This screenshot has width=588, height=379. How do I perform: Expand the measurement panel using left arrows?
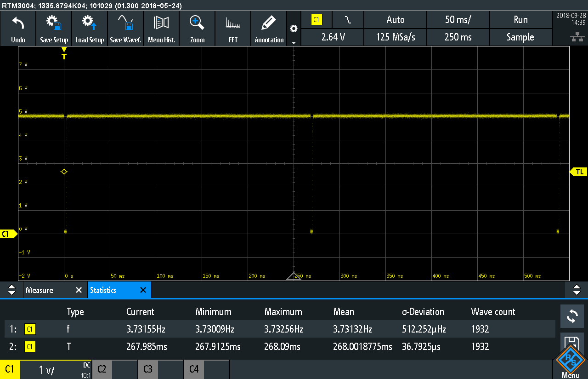tap(12, 290)
